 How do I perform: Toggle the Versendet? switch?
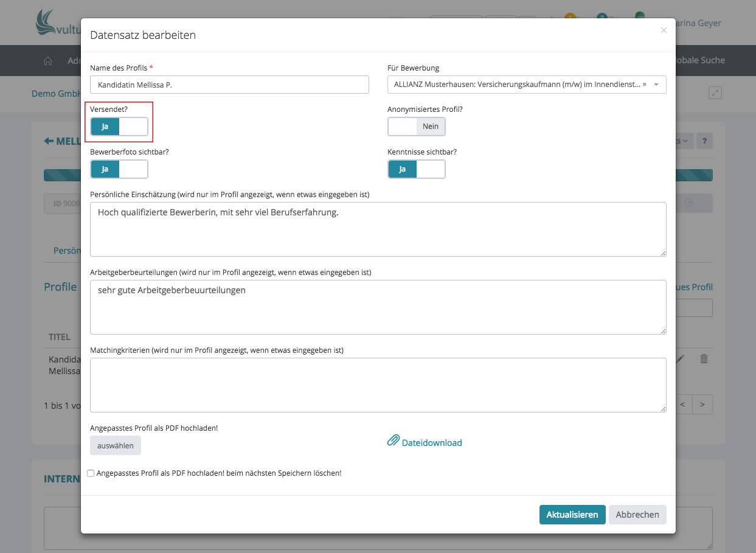(x=119, y=127)
